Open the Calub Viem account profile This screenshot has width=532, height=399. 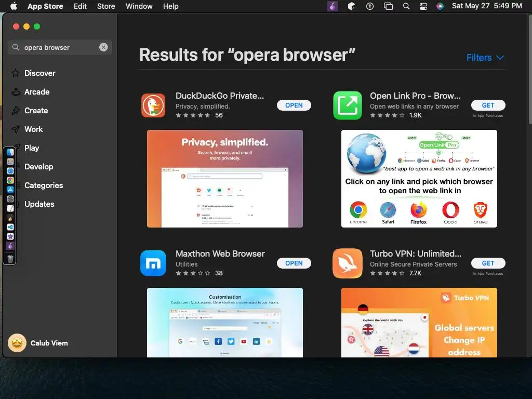coord(38,343)
